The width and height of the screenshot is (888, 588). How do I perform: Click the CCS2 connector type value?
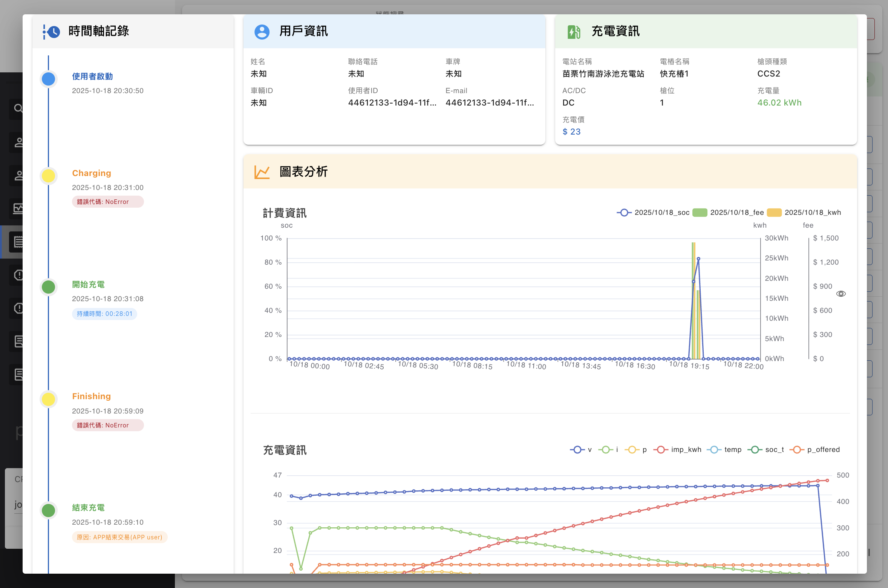tap(769, 74)
